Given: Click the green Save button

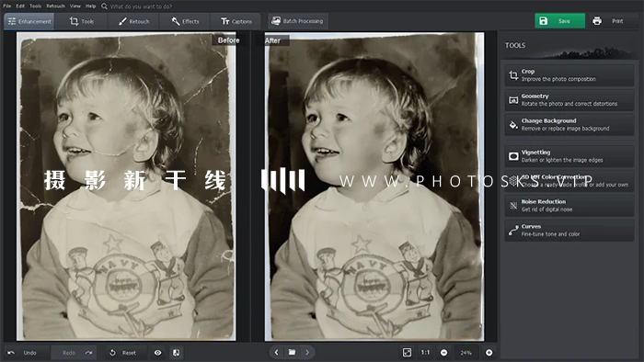Looking at the screenshot, I should (559, 21).
